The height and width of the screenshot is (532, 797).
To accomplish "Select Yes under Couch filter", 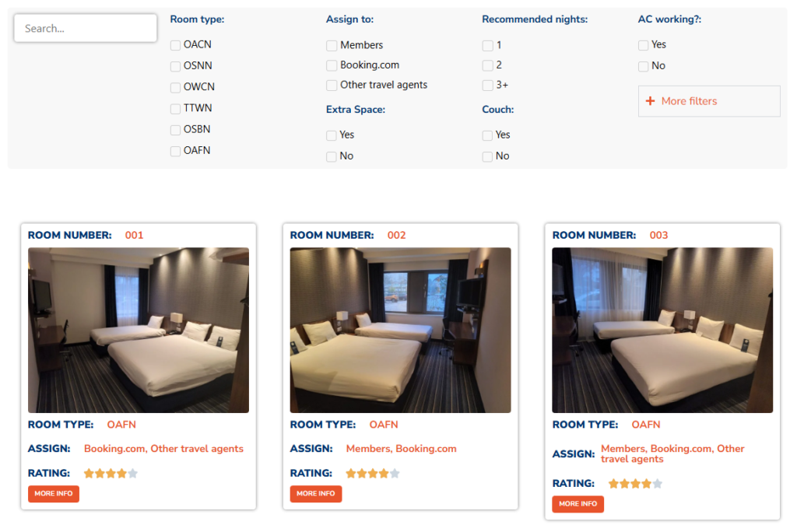I will [488, 135].
